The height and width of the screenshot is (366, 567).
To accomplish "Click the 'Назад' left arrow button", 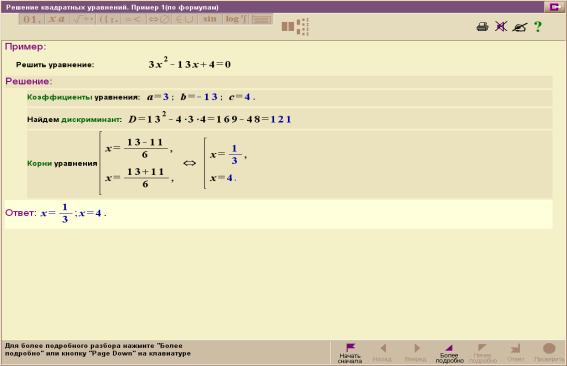I will click(x=383, y=353).
